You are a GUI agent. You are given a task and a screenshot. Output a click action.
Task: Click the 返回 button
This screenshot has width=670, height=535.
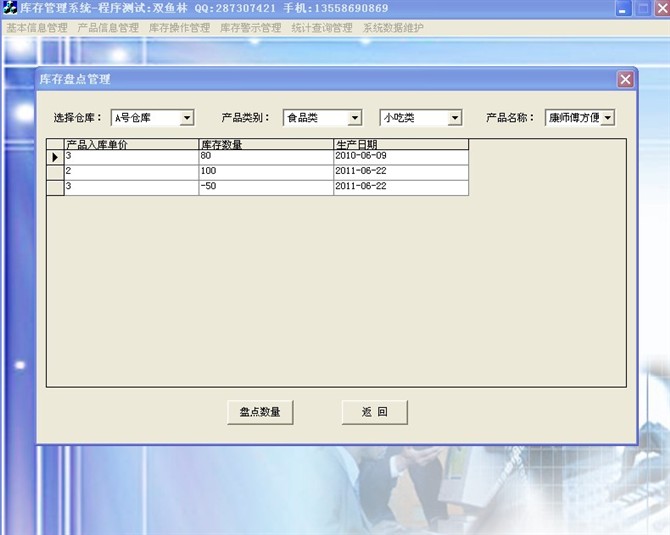[x=375, y=412]
